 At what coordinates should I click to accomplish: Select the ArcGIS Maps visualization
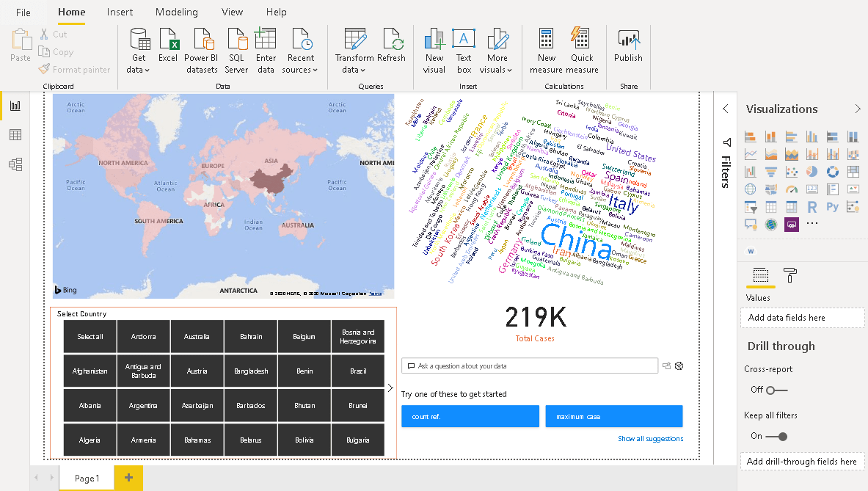tap(770, 224)
